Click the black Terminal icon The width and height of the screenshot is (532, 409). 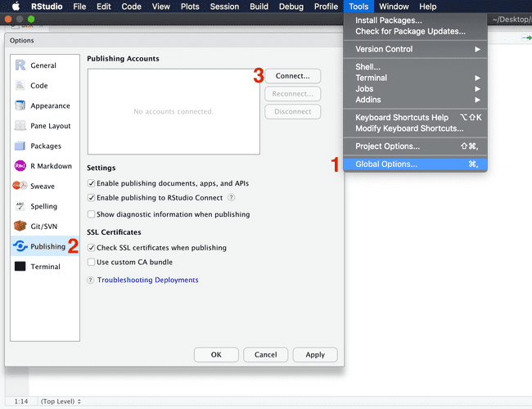tap(20, 266)
